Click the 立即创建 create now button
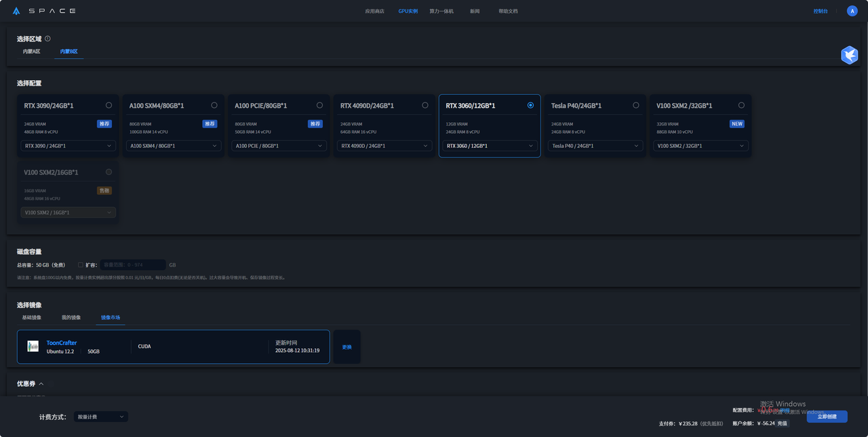Screen dimensions: 868x437 [x=827, y=417]
